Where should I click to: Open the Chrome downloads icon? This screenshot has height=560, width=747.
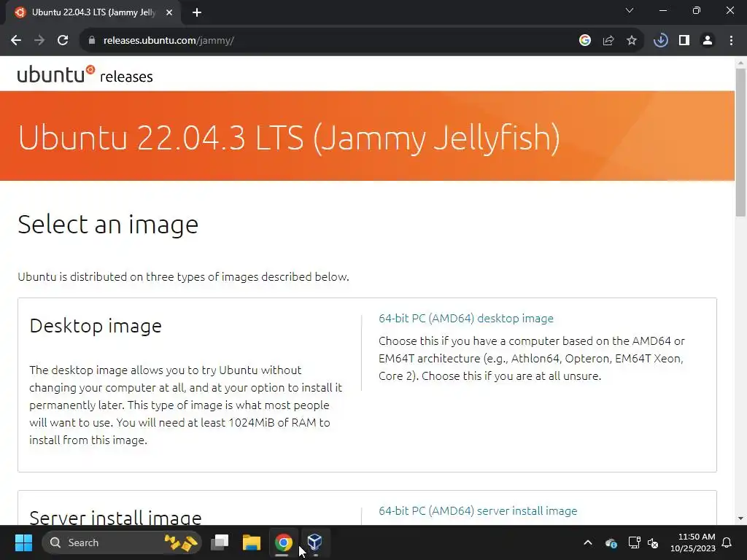point(661,41)
